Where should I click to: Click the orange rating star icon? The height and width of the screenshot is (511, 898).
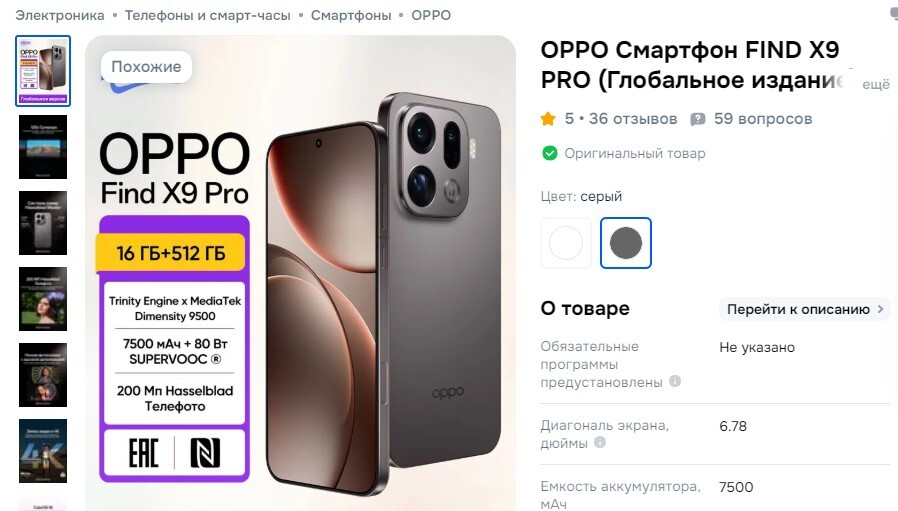coord(548,119)
